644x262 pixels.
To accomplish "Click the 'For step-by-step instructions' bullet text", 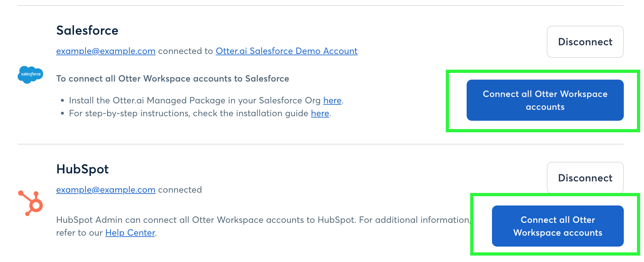I will point(200,113).
